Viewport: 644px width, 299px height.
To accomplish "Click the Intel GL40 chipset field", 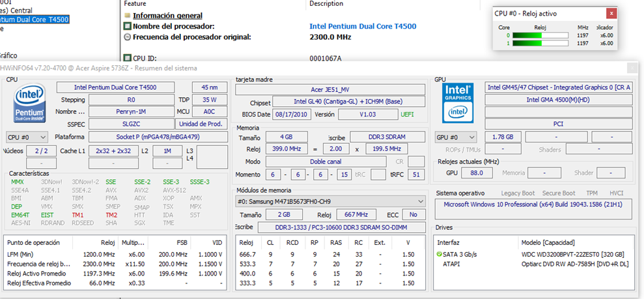I will tap(348, 102).
